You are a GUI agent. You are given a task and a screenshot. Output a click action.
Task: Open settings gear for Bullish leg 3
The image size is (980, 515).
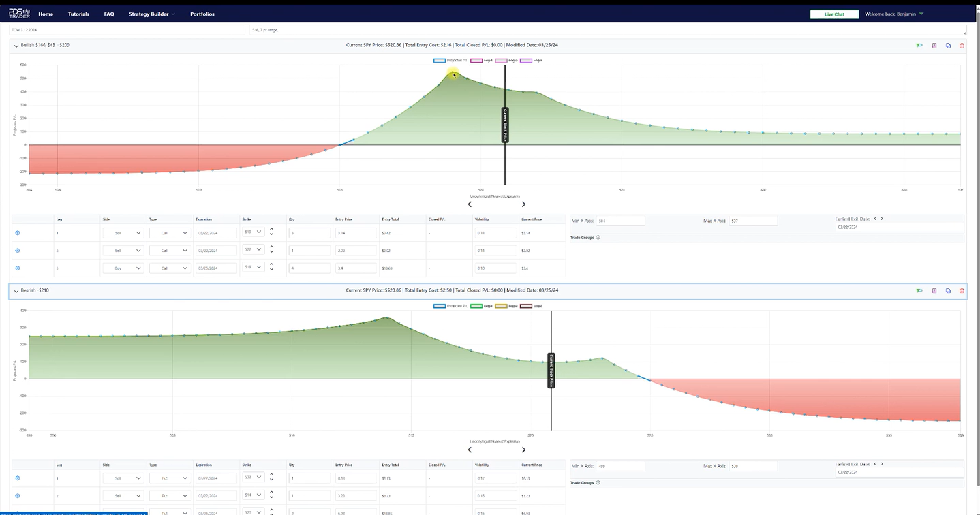[18, 268]
